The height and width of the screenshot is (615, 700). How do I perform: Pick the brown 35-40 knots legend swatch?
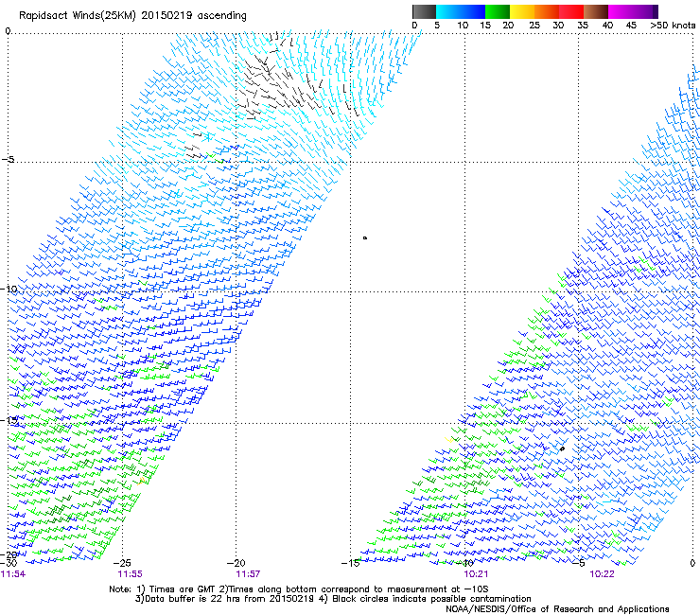pyautogui.click(x=596, y=11)
